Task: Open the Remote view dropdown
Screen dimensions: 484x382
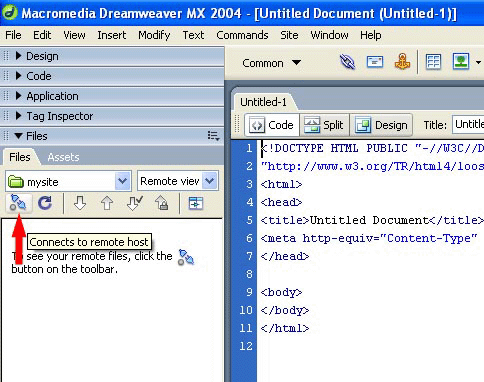Action: tap(210, 181)
